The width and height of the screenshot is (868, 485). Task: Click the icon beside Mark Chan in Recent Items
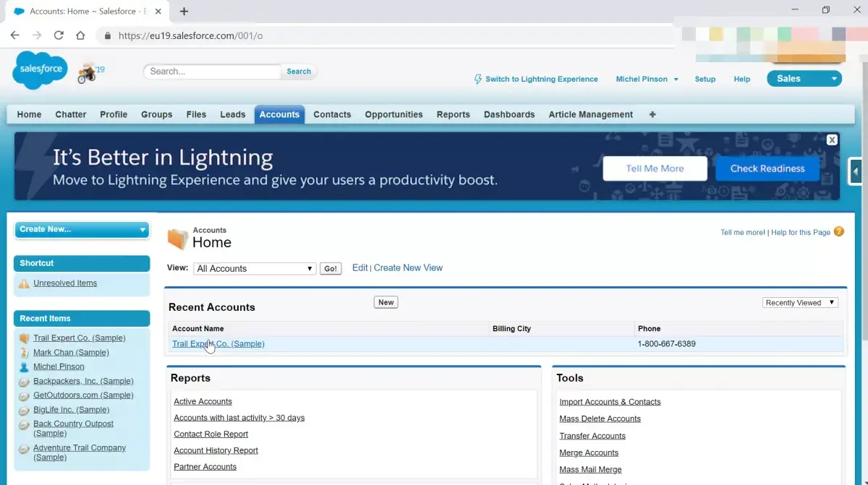click(x=25, y=353)
